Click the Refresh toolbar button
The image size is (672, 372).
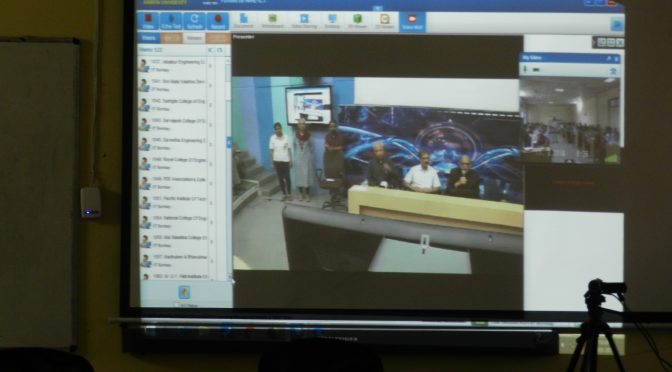click(195, 21)
